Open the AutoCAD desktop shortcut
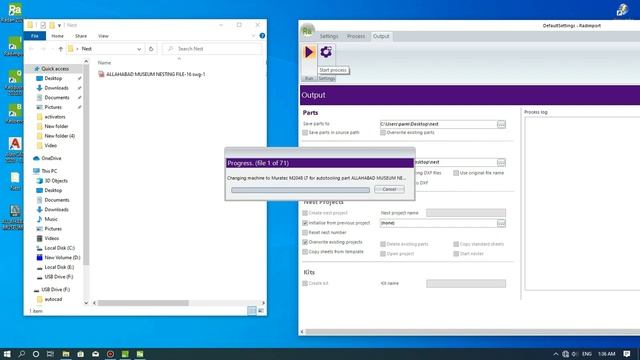The width and height of the screenshot is (640, 360). point(15,150)
